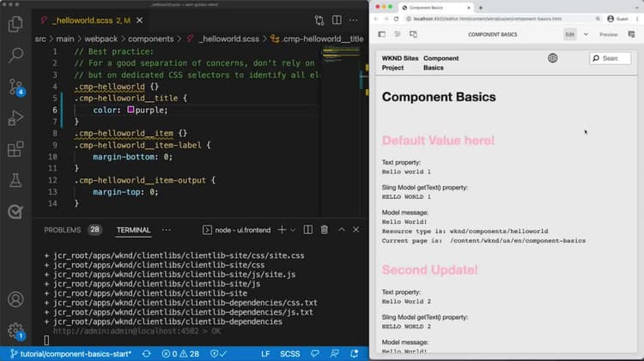Viewport: 644px width, 361px height.
Task: Open the Extensions view
Action: [15, 149]
